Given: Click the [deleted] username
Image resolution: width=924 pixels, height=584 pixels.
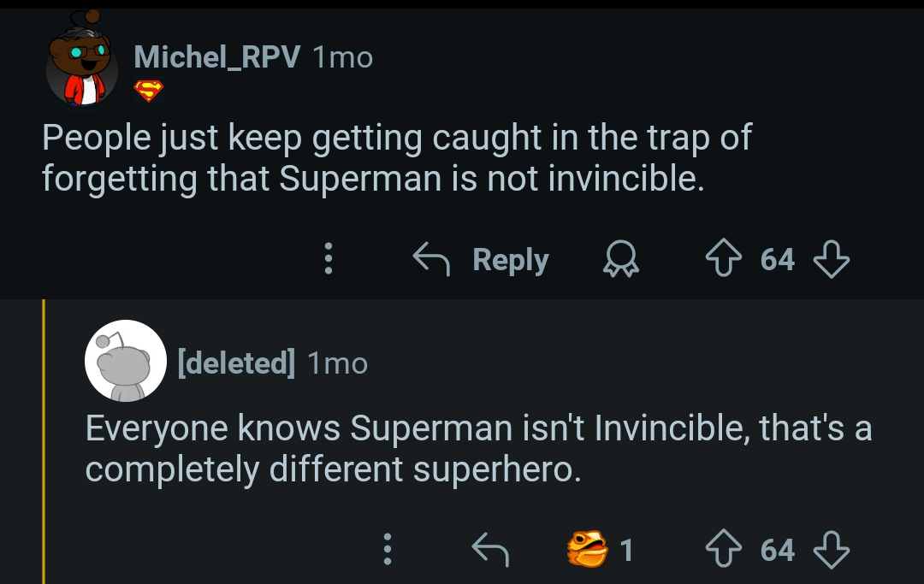Looking at the screenshot, I should click(x=235, y=363).
